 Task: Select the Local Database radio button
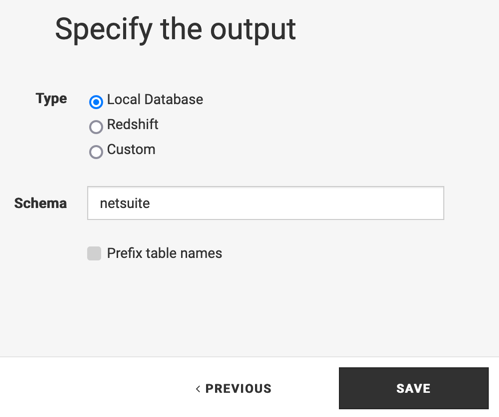coord(96,102)
